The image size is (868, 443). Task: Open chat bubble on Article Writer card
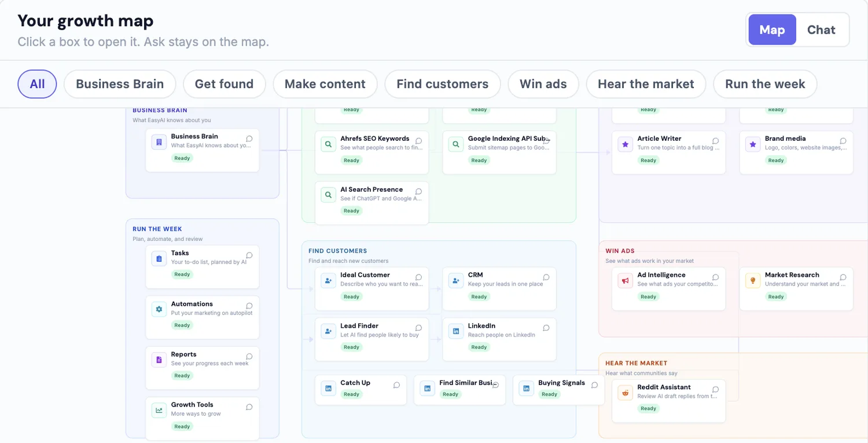(716, 141)
